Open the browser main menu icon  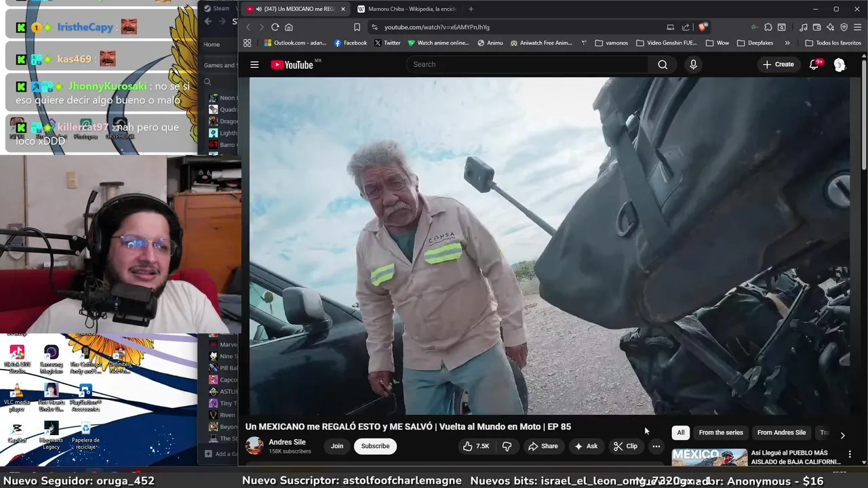click(x=857, y=27)
